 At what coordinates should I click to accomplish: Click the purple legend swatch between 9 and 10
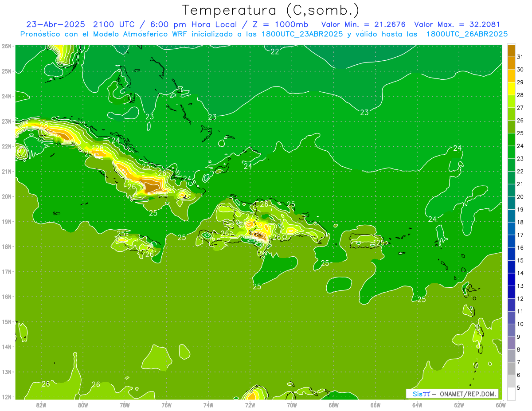pyautogui.click(x=511, y=330)
